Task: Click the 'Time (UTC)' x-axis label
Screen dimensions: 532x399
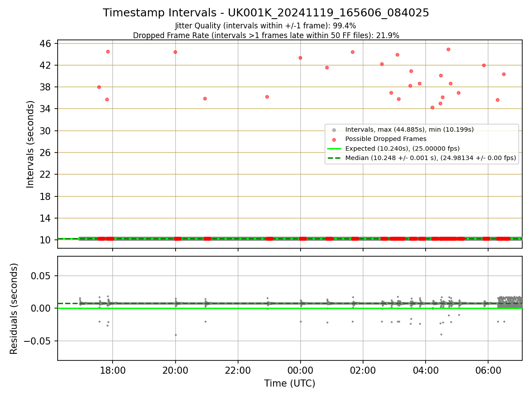Action: click(289, 383)
